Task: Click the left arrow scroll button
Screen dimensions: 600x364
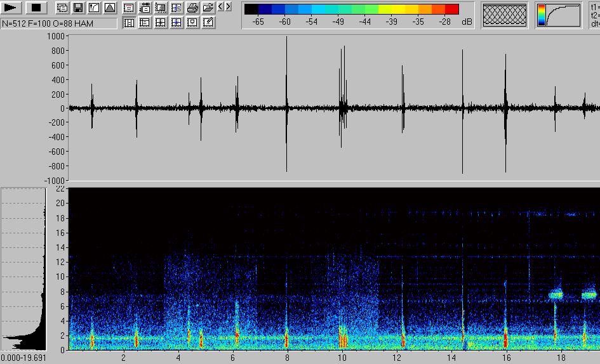Action: tap(220, 6)
